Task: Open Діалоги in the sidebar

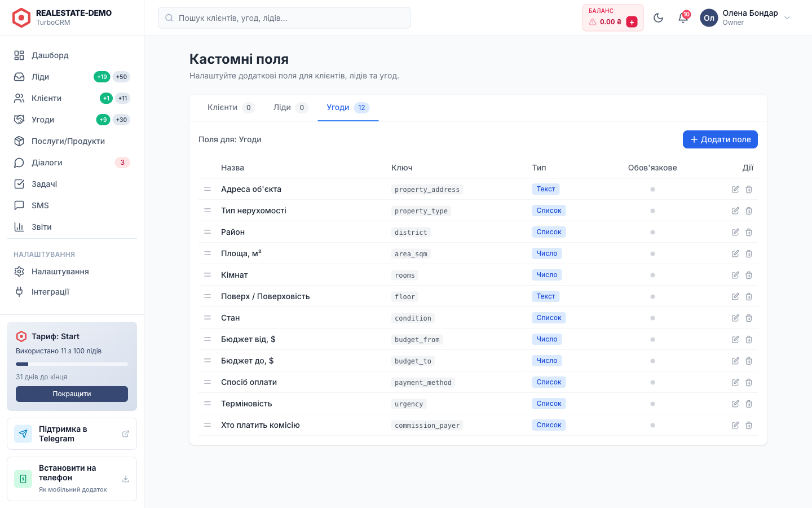Action: [x=72, y=163]
